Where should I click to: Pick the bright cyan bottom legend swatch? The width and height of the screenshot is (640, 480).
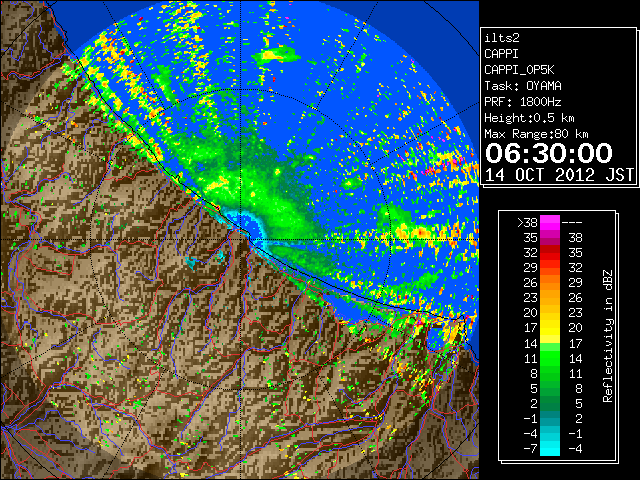click(x=550, y=448)
